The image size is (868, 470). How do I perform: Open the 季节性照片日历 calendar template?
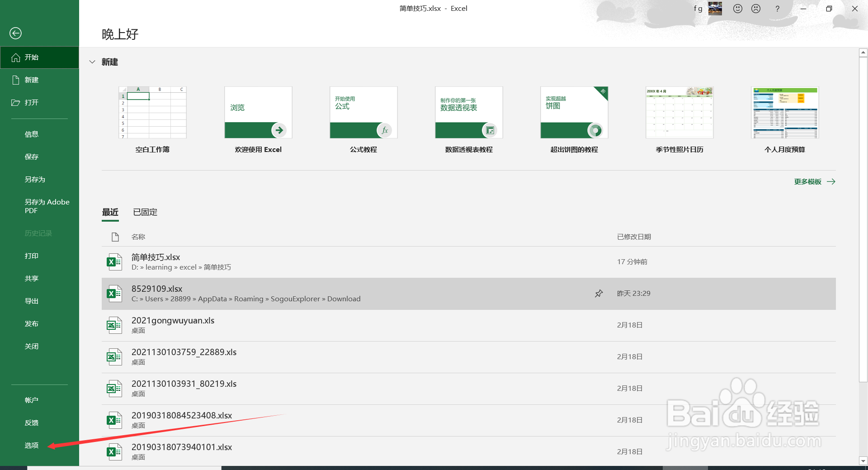pos(679,120)
